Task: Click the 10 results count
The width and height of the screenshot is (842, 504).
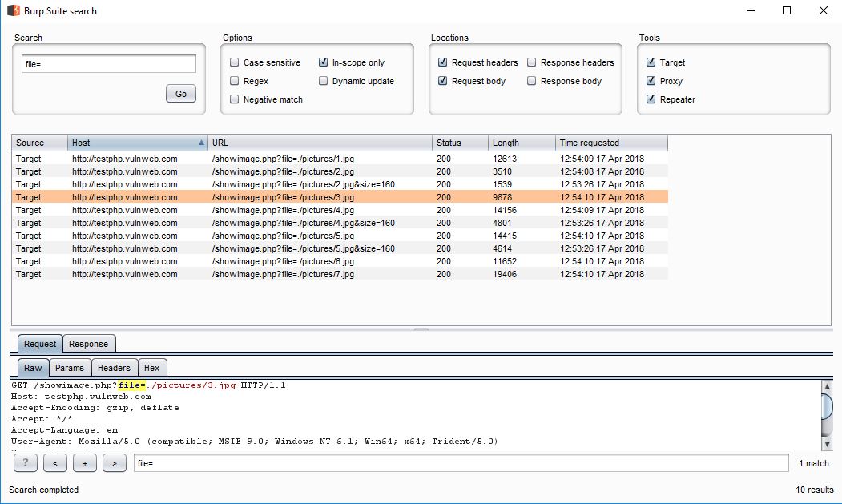Action: point(815,490)
